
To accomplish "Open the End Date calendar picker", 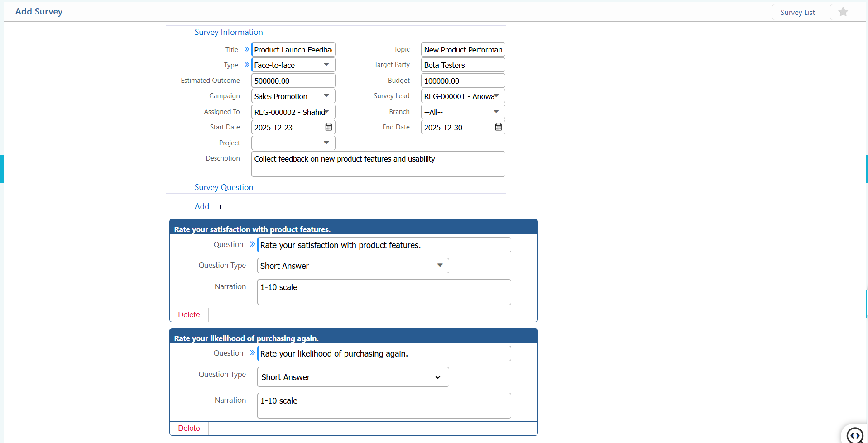I will pos(499,127).
